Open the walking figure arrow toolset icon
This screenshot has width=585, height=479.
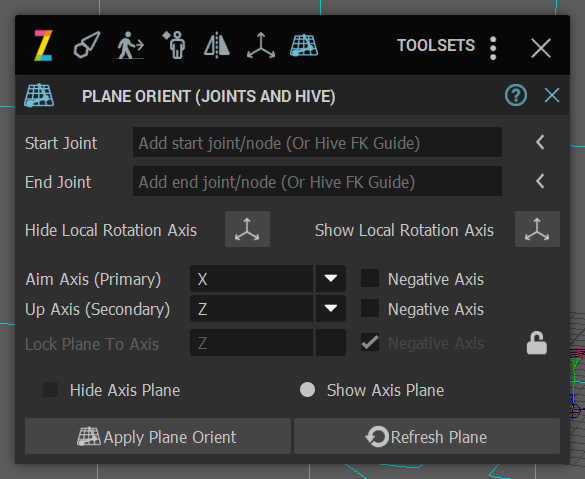click(131, 45)
